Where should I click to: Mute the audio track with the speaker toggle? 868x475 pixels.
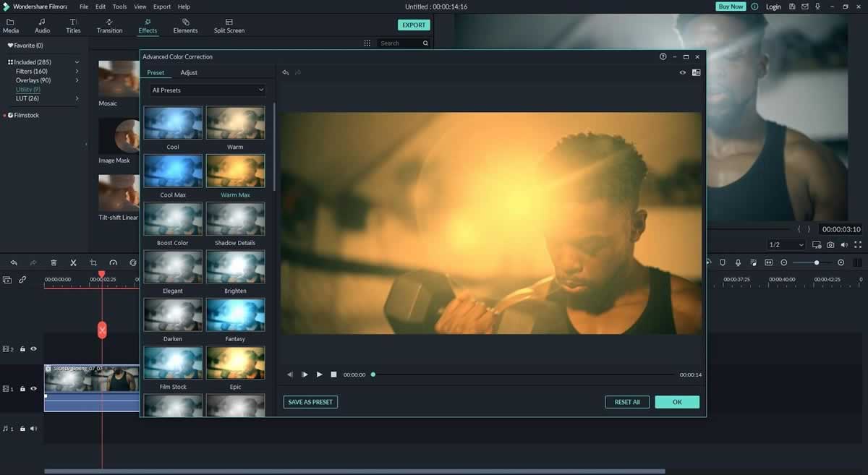click(33, 428)
